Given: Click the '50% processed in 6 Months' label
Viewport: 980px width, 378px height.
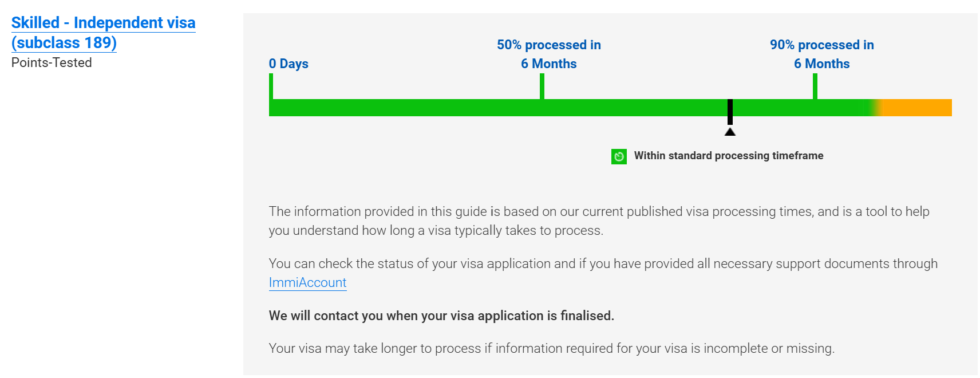Looking at the screenshot, I should [549, 54].
